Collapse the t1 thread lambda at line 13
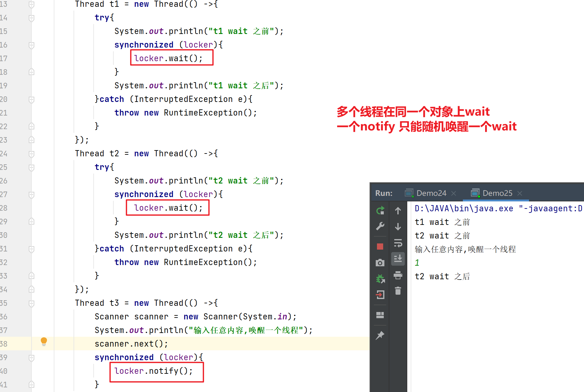This screenshot has width=584, height=392. click(x=32, y=4)
